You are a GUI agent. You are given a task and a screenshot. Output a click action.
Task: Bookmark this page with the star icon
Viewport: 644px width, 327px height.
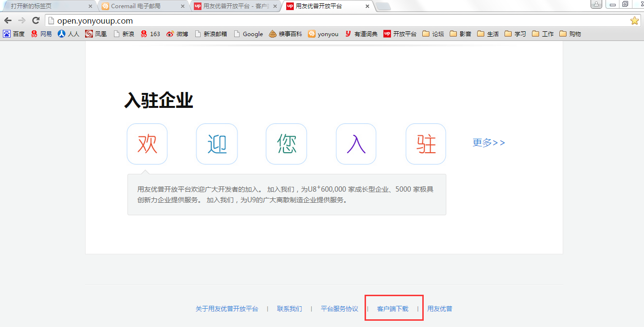click(635, 21)
